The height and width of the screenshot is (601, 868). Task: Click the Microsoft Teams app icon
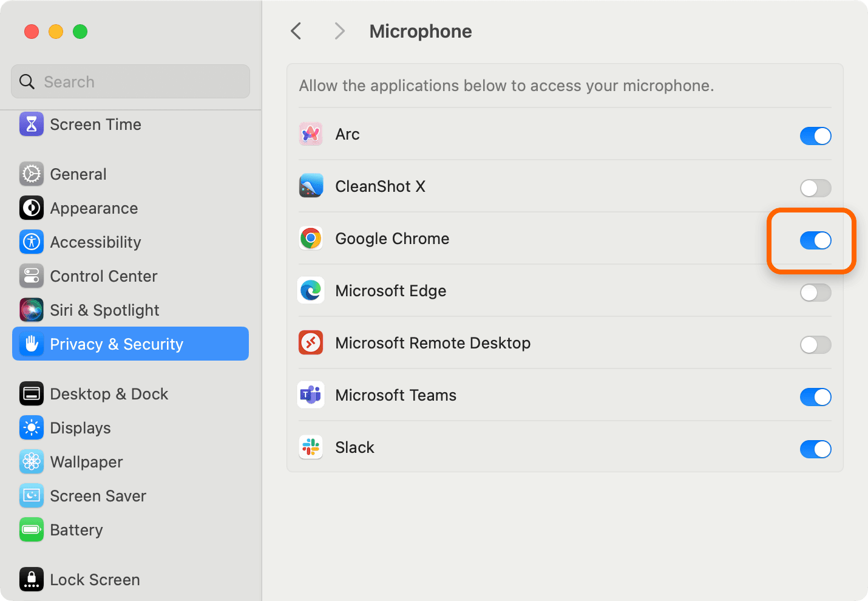[x=311, y=395]
